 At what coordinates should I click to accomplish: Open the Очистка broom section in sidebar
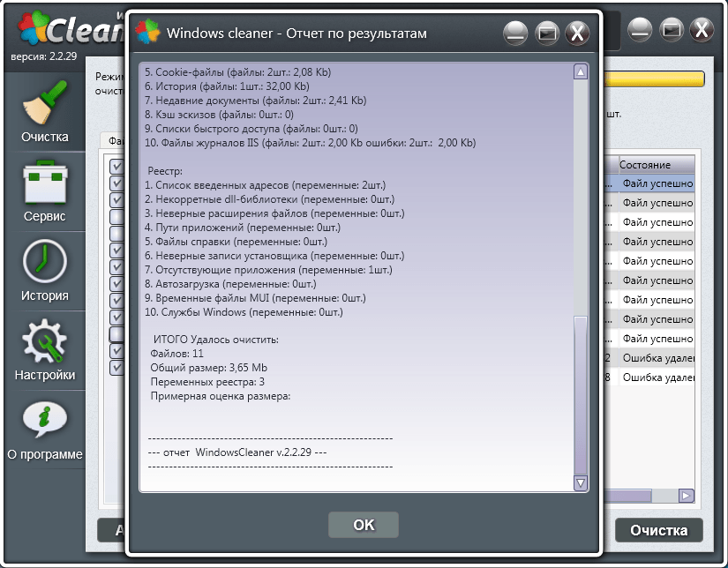pos(45,112)
